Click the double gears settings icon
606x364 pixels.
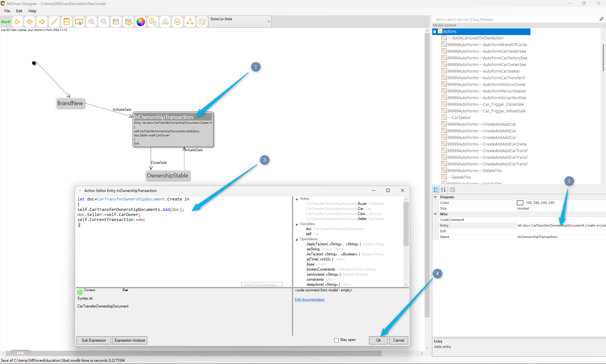point(153,22)
